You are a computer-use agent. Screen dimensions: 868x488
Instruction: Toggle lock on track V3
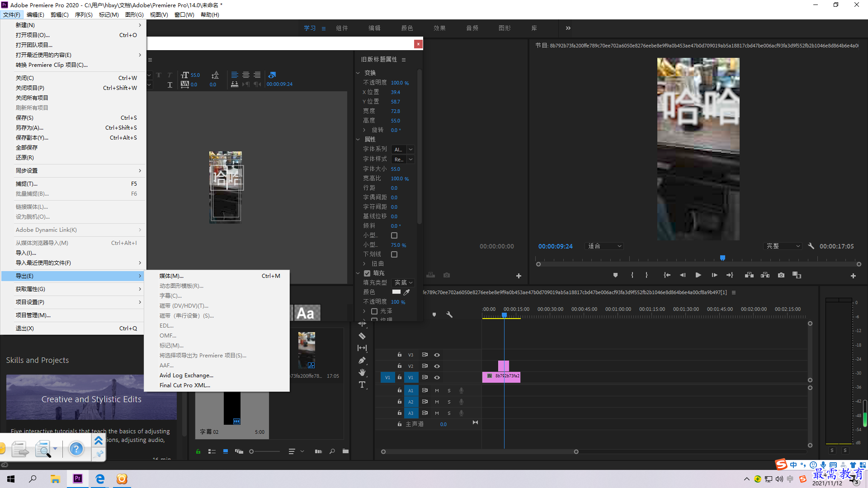pos(400,355)
